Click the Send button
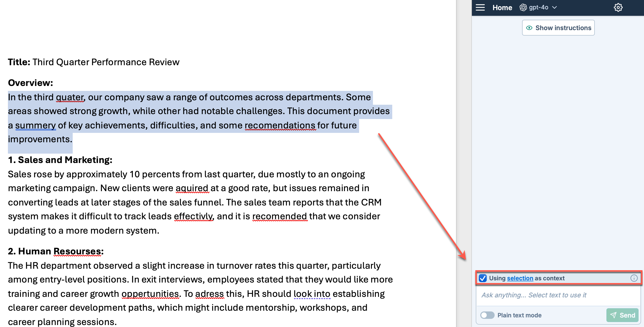The height and width of the screenshot is (327, 644). [x=622, y=315]
